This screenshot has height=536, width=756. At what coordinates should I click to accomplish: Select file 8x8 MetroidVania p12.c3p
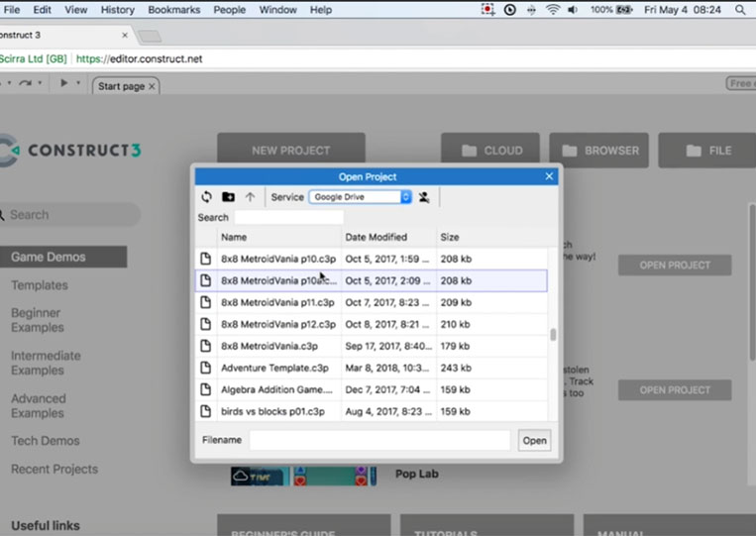click(x=372, y=324)
